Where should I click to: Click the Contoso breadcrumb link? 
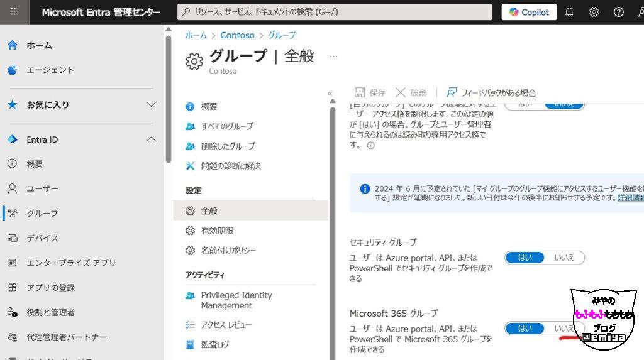(237, 35)
